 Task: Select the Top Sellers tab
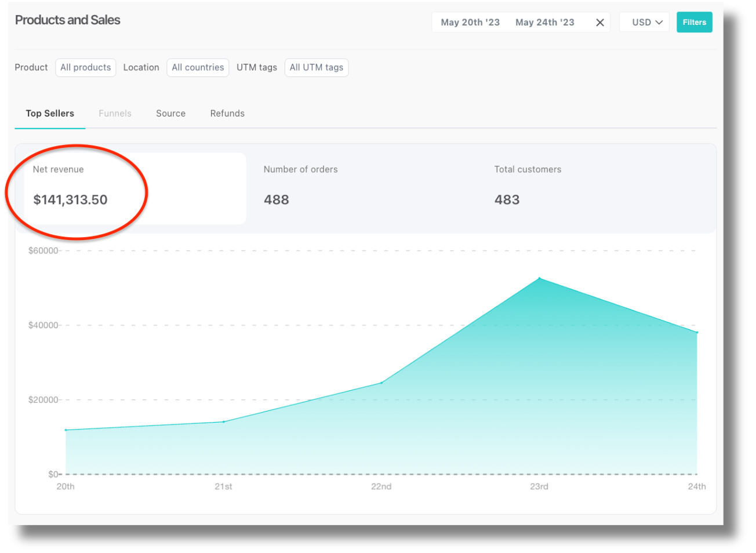click(x=50, y=114)
